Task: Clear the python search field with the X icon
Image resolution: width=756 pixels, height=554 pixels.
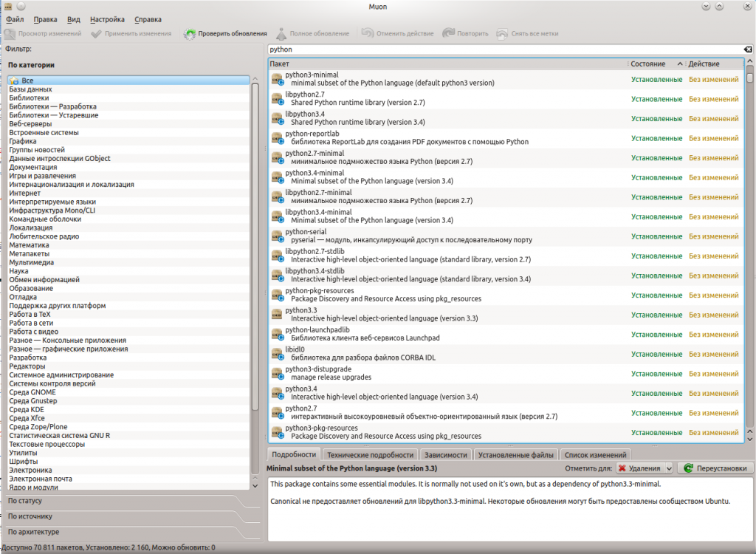Action: point(747,49)
